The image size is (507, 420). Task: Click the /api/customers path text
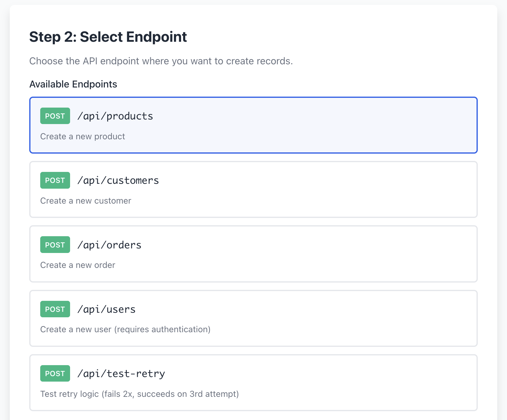click(118, 180)
